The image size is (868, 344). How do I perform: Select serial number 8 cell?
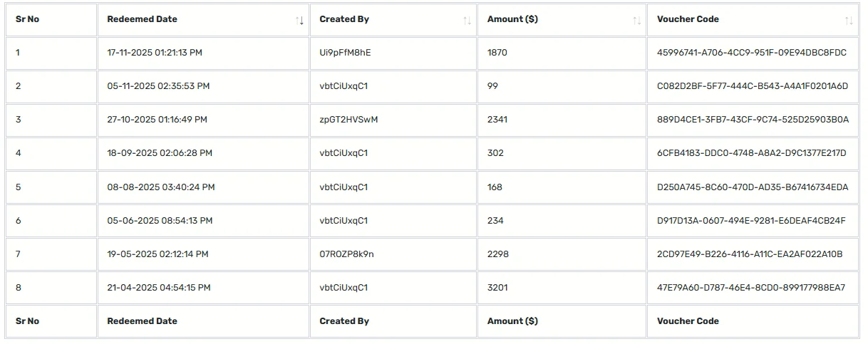coord(51,288)
